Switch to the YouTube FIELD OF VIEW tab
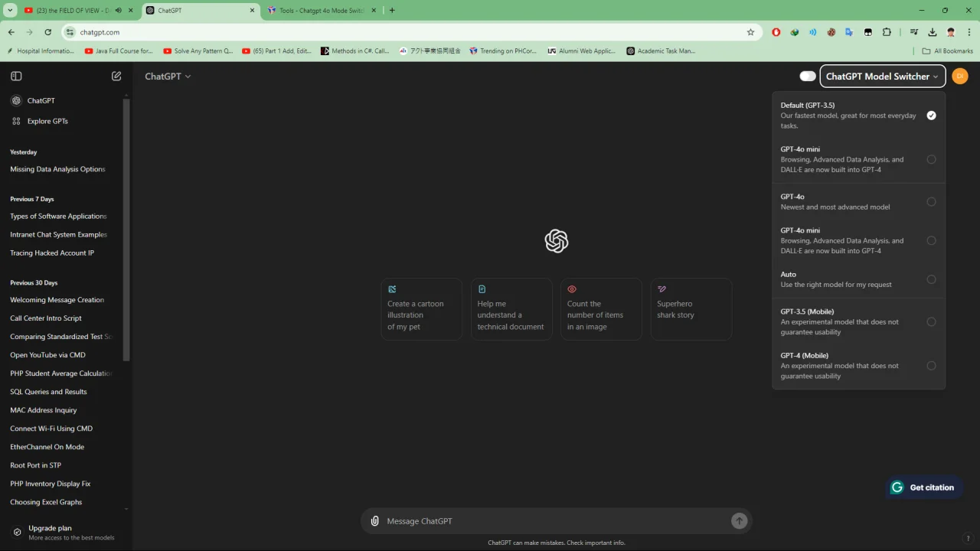Image resolution: width=980 pixels, height=551 pixels. click(73, 11)
